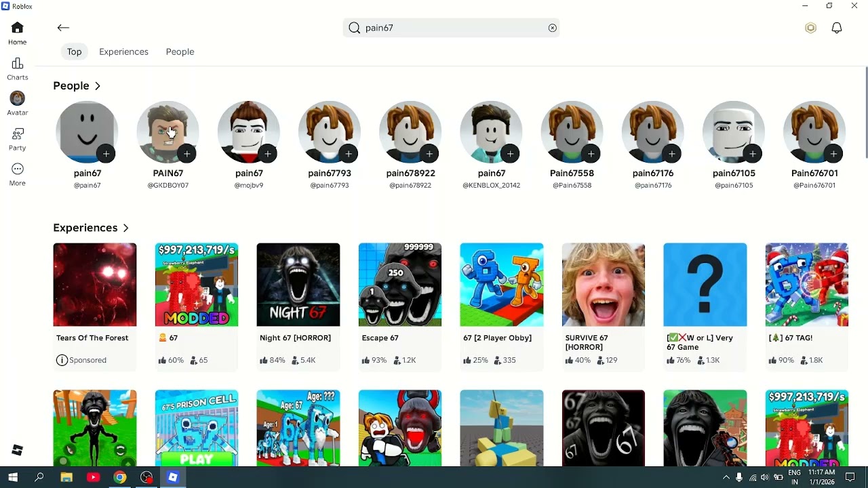Clear the pain67 search text
The height and width of the screenshot is (488, 868).
[552, 28]
